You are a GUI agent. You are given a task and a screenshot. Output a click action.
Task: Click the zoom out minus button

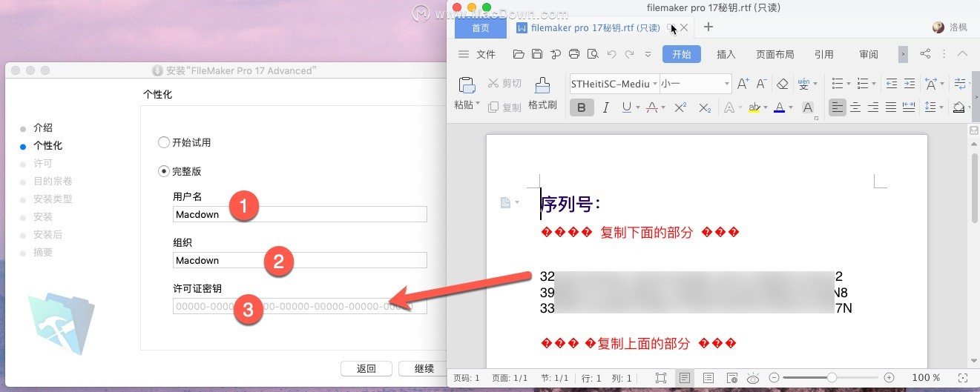coord(775,378)
